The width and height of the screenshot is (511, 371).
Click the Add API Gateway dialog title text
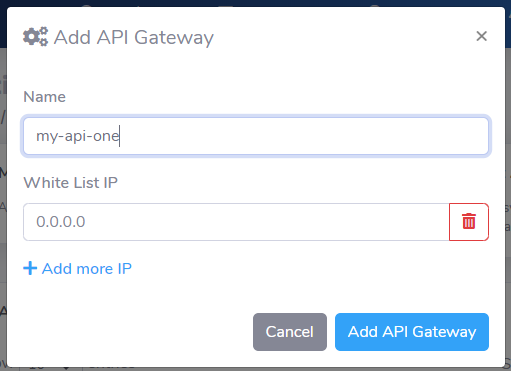134,37
